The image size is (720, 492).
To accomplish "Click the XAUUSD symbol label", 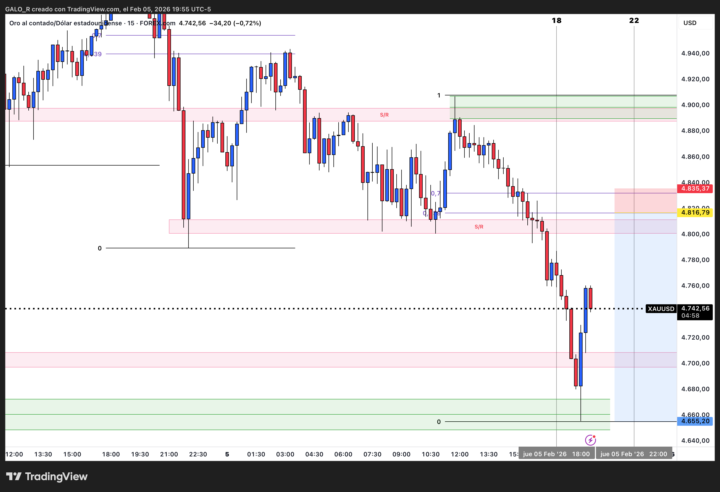I will [x=661, y=309].
